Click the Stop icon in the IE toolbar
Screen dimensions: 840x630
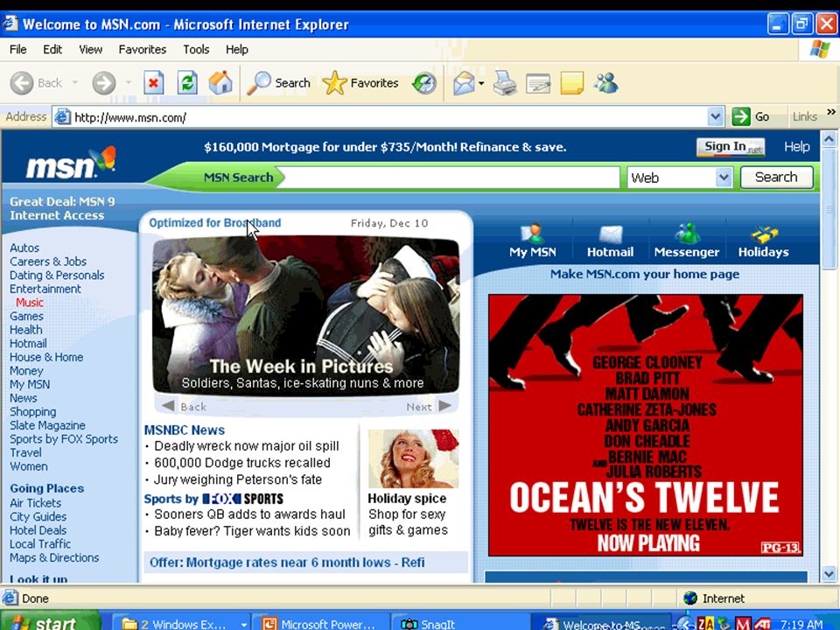(x=153, y=83)
